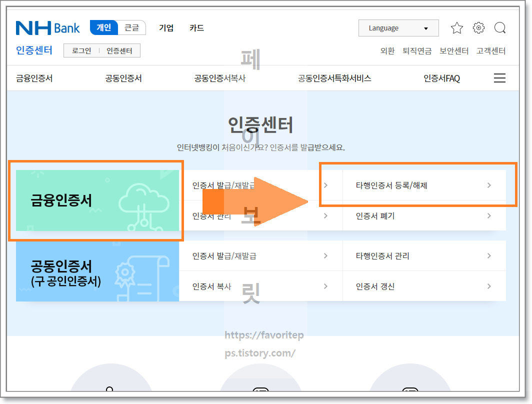The height and width of the screenshot is (404, 532).
Task: Click the green 금융인증서 card
Action: point(97,200)
